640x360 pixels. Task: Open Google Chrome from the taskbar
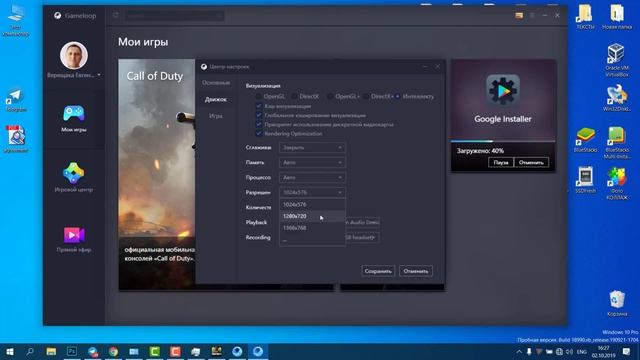(113, 351)
